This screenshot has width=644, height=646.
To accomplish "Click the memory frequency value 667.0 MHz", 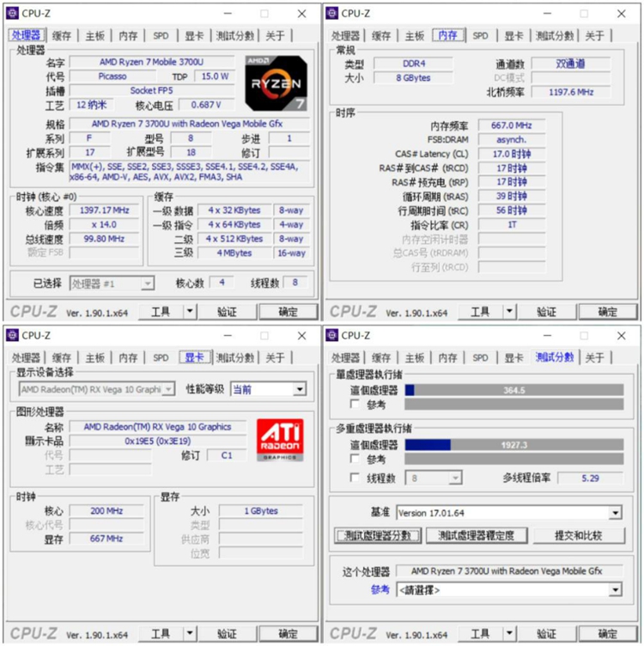I will [512, 125].
